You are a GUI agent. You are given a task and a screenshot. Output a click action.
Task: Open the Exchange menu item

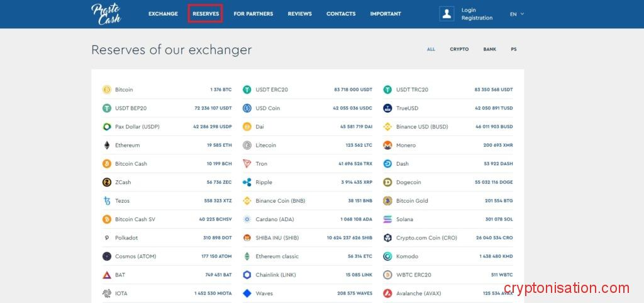(163, 14)
